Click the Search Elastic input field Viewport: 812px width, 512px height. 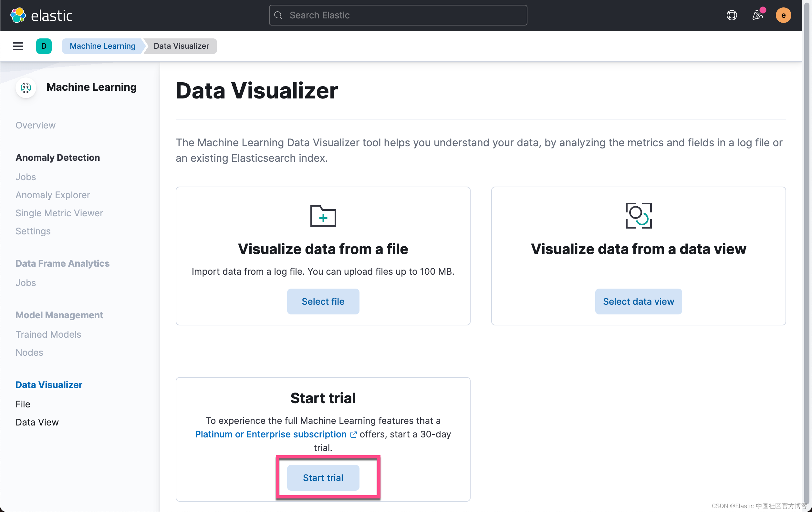398,15
